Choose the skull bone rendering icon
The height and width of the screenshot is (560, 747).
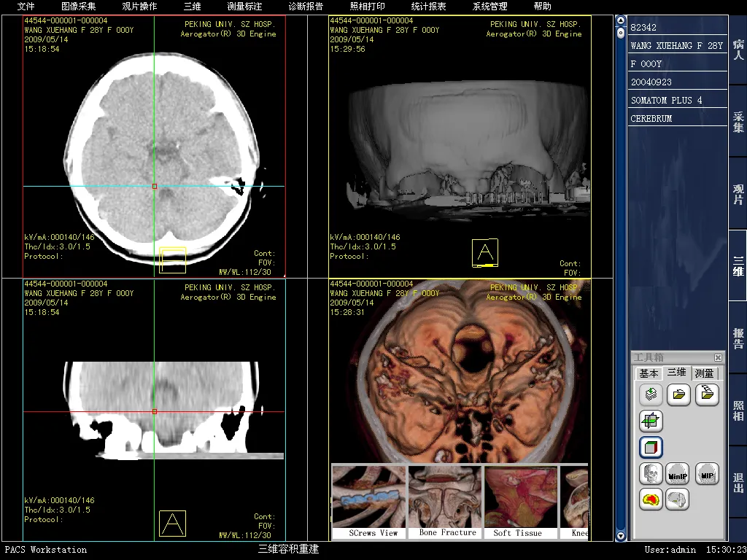[x=650, y=474]
